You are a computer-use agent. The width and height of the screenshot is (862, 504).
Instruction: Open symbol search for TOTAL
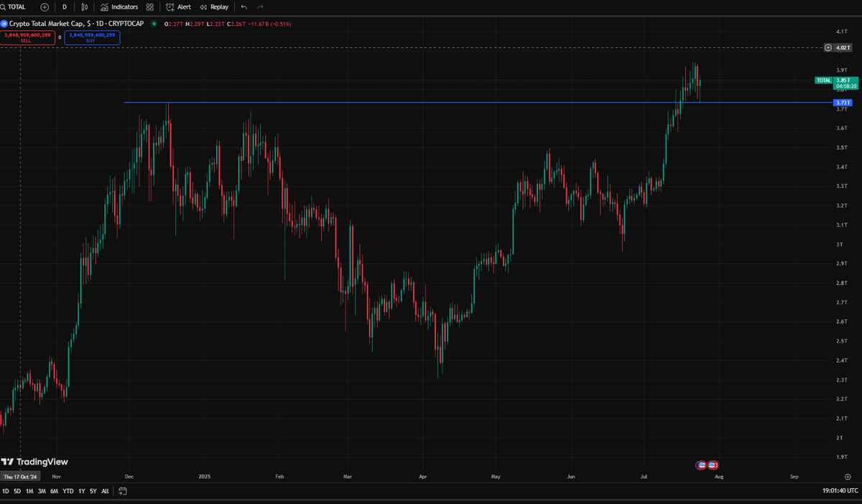tap(13, 6)
